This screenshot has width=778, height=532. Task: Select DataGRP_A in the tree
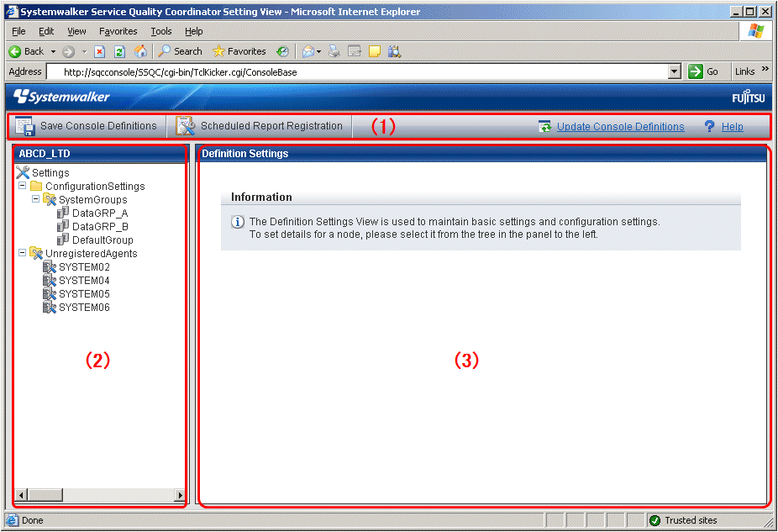[100, 213]
